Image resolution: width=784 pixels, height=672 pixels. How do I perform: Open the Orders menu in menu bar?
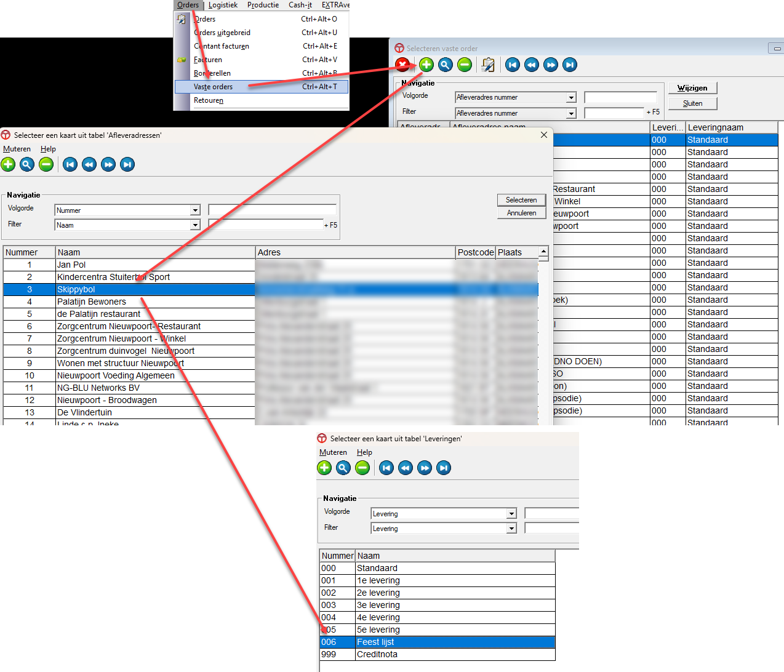pos(188,5)
